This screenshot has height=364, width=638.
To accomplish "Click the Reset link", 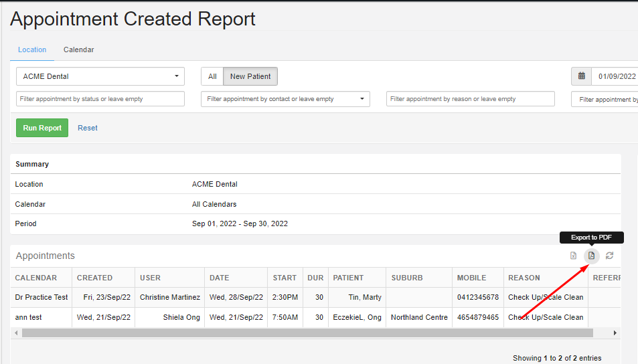I will pos(88,128).
